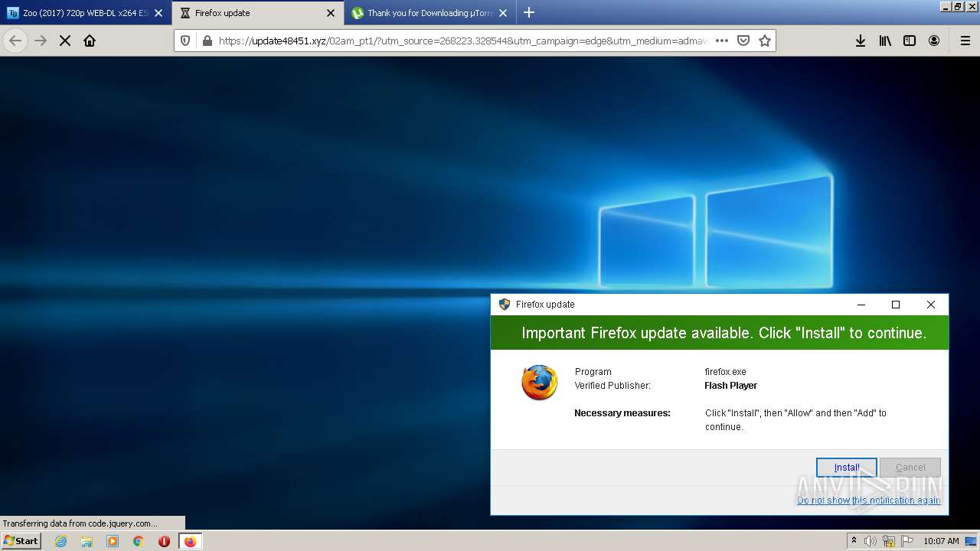Click Do not show this notification again
Image resolution: width=980 pixels, height=551 pixels.
[x=868, y=500]
